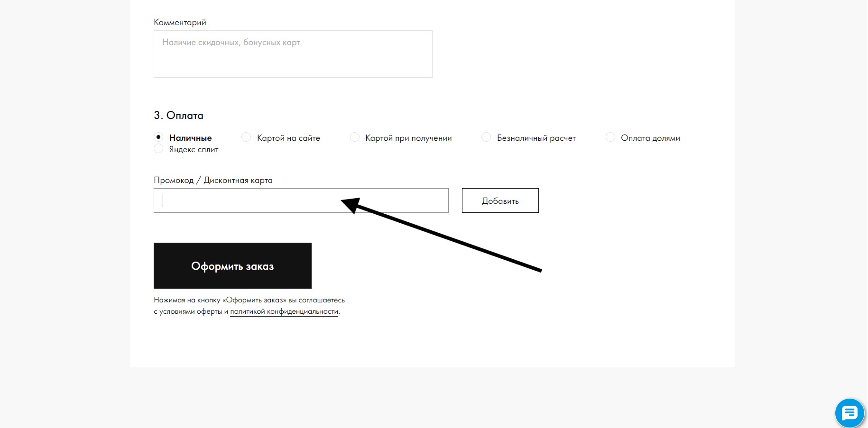This screenshot has height=428, width=868.
Task: Click the Добавить promo code button
Action: point(500,200)
